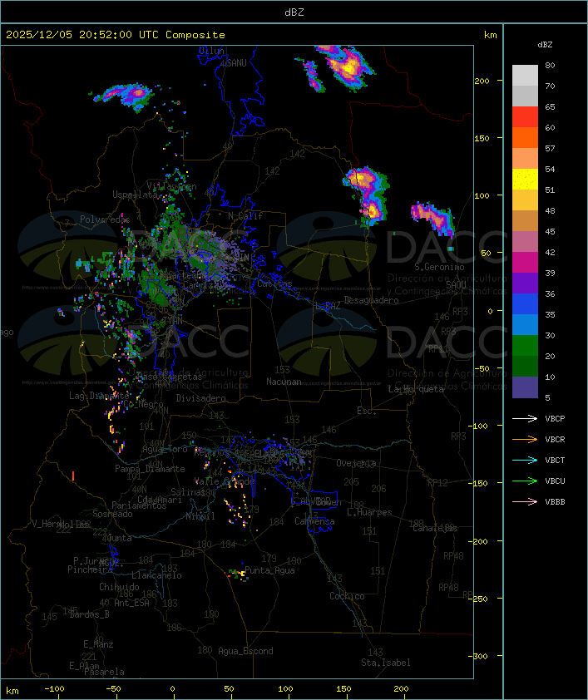Click the N_Calif map label
The width and height of the screenshot is (588, 700).
[245, 216]
